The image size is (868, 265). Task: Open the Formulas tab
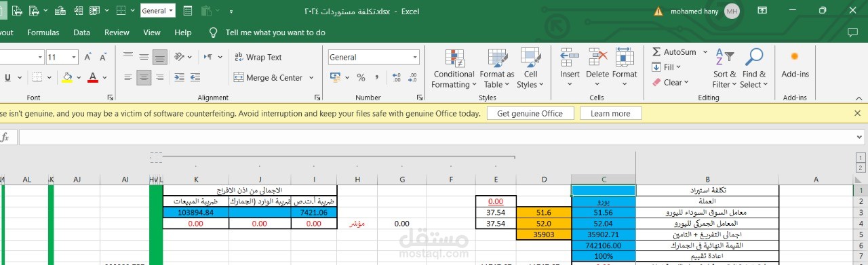pyautogui.click(x=43, y=33)
